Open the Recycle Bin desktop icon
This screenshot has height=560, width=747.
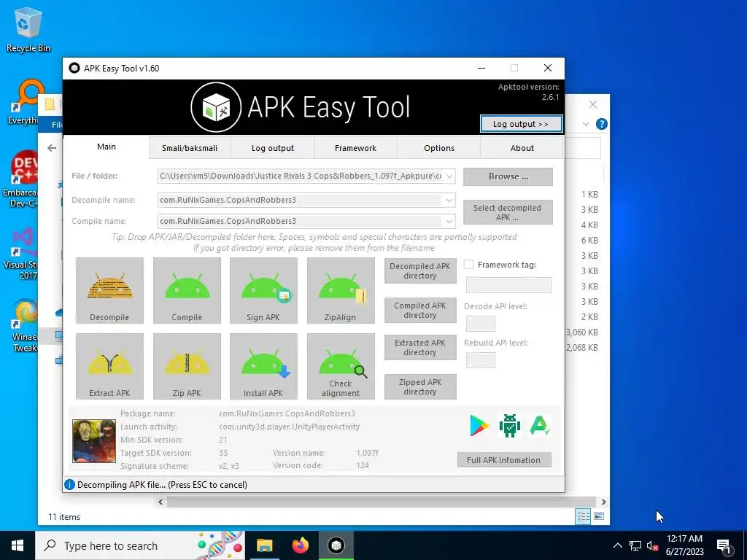(28, 30)
